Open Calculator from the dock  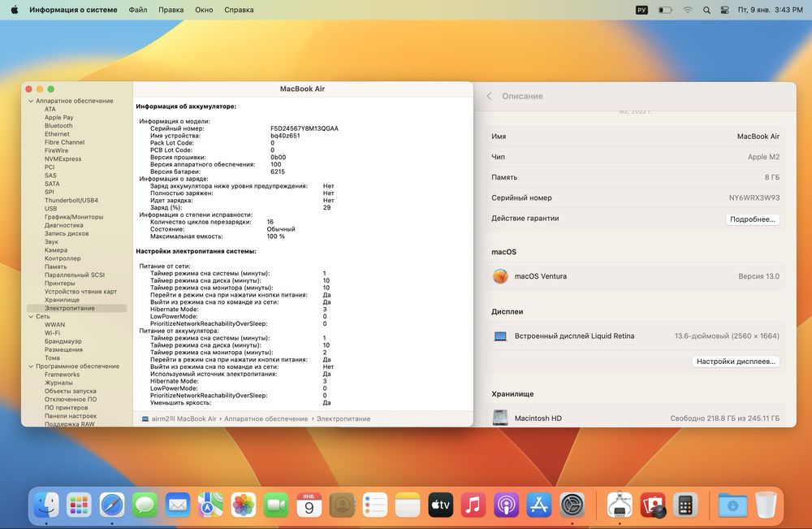(685, 505)
